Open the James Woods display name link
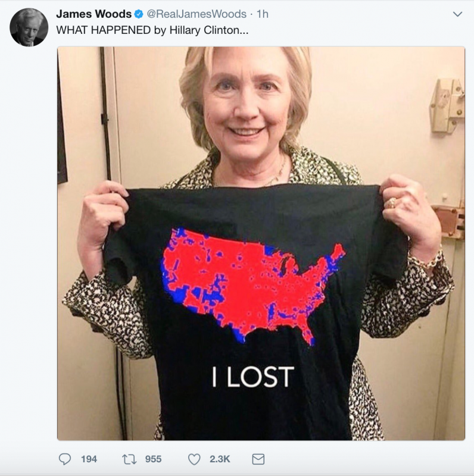Image resolution: width=474 pixels, height=476 pixels. [x=93, y=14]
